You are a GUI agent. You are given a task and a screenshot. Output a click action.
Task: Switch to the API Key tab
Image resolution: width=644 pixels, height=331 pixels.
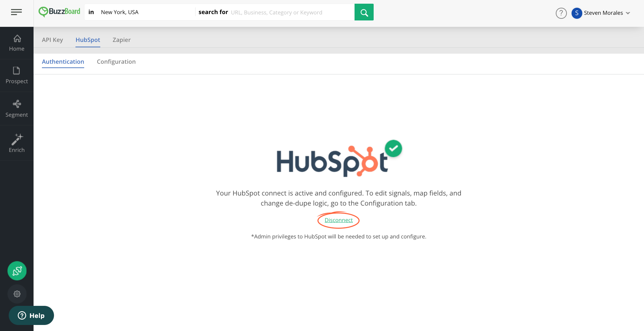[x=52, y=40]
